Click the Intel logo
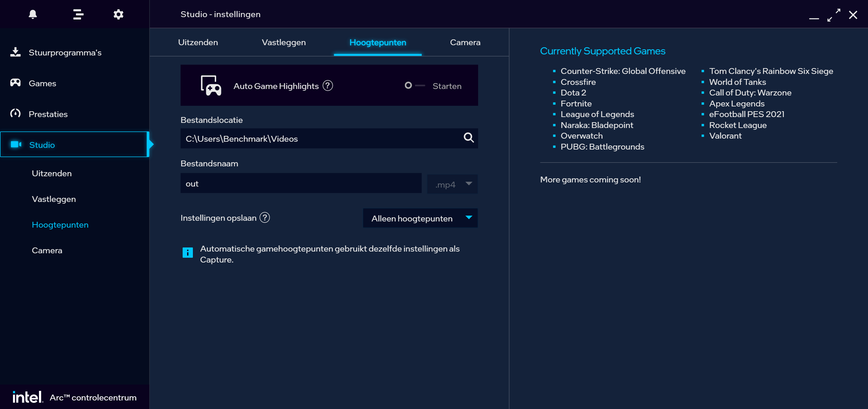 click(x=27, y=397)
